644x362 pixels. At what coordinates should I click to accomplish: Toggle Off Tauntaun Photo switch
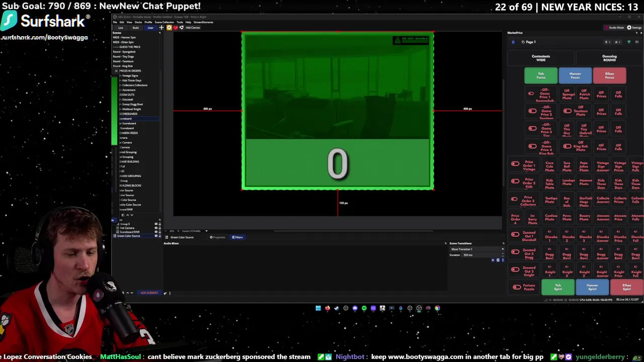pos(568,111)
